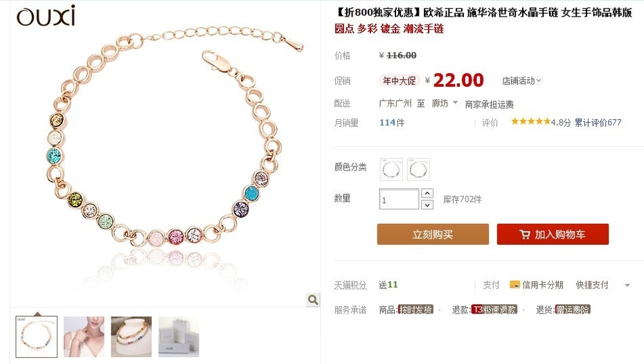Expand the 店铺活动 shop promotions dropdown
This screenshot has height=364, width=644.
click(x=522, y=80)
